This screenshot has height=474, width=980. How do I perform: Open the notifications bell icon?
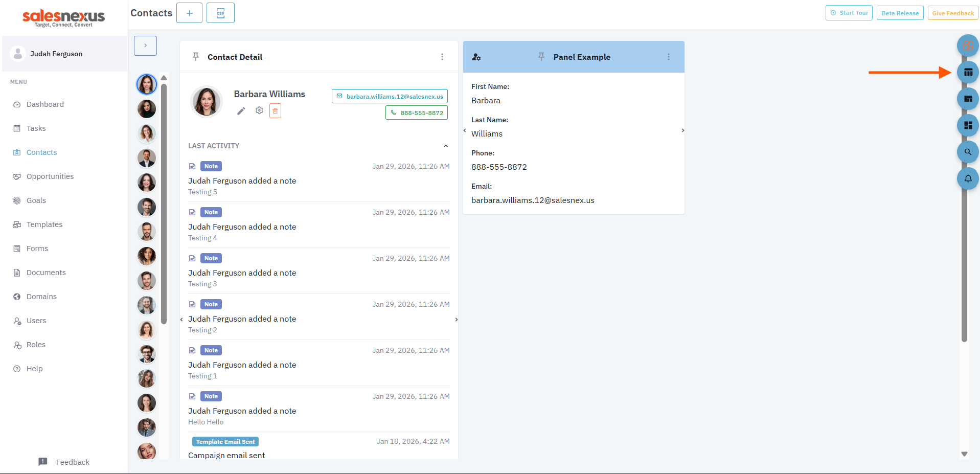click(x=968, y=178)
